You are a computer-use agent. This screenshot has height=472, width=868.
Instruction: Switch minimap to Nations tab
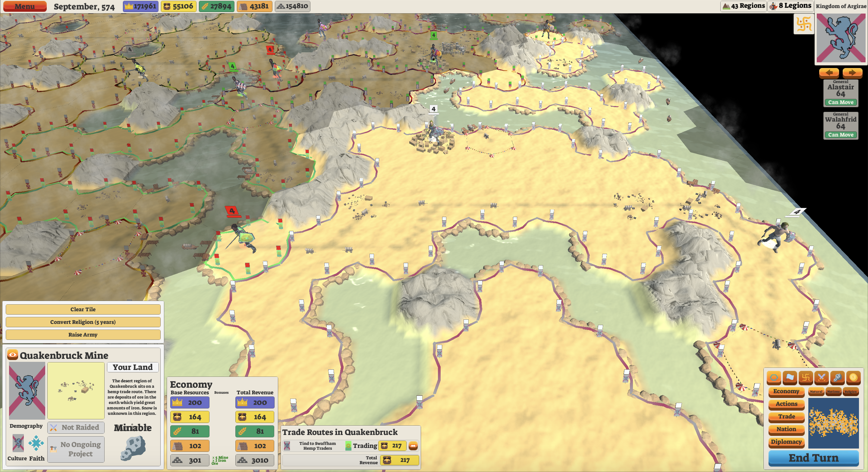click(x=833, y=392)
